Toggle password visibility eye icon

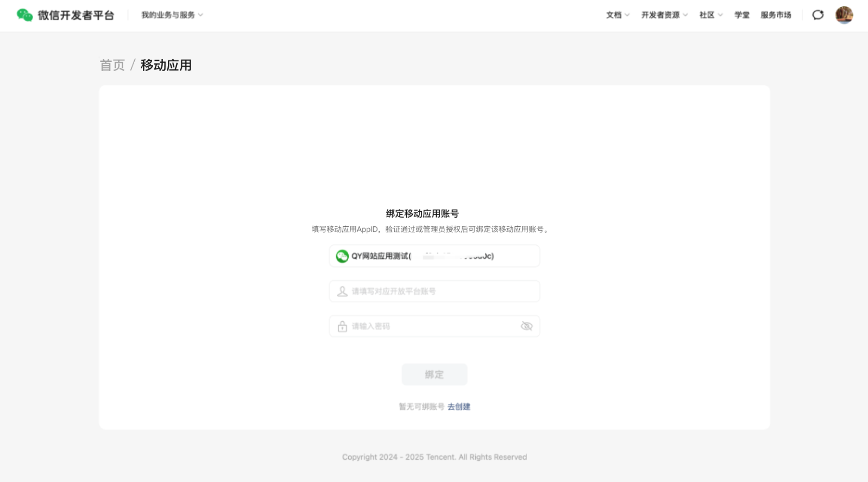point(526,326)
